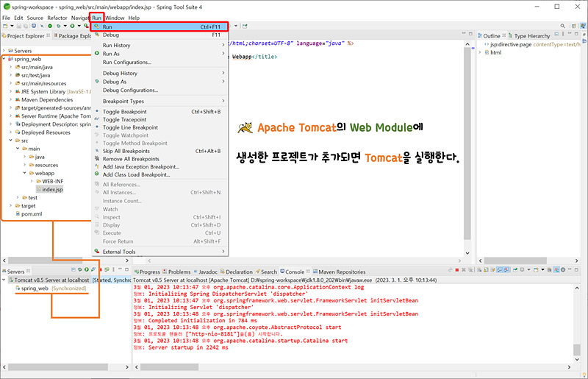
Task: Toggle Word Wrap in the Console toolbar
Action: point(492,269)
